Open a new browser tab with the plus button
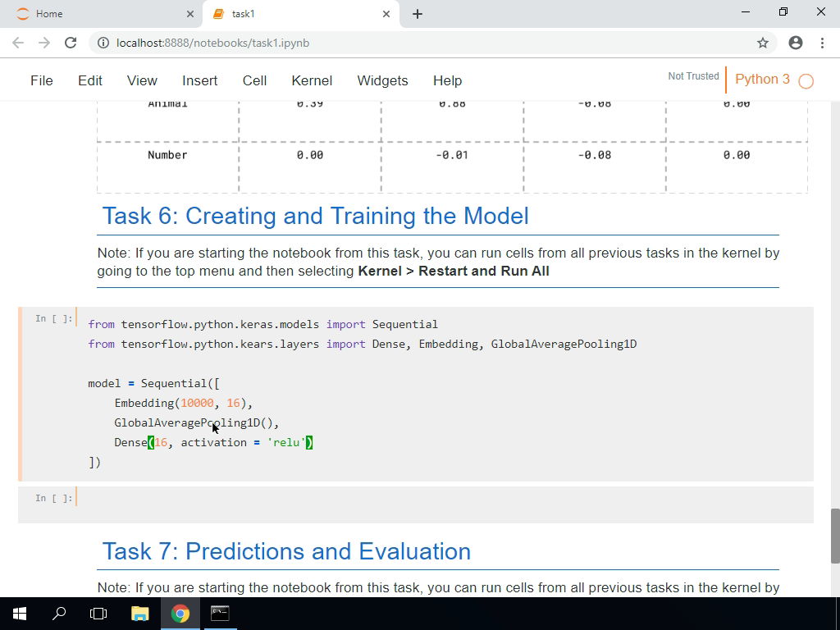 pos(418,14)
